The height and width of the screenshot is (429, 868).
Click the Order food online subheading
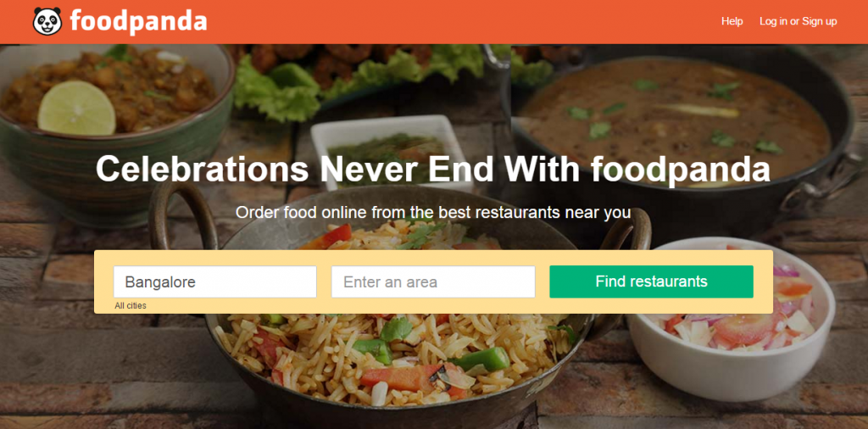(433, 213)
